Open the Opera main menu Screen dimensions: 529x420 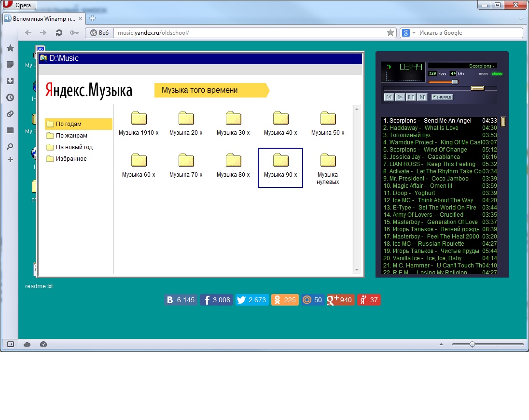coord(18,5)
